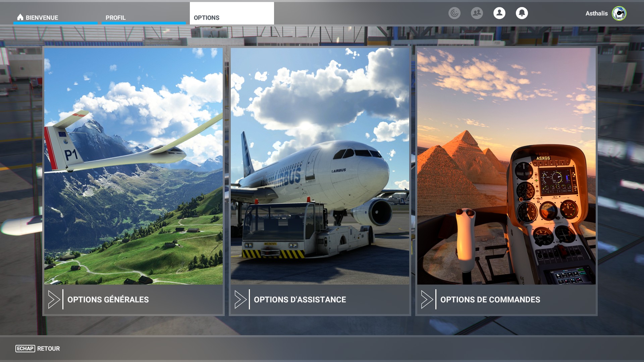Switch to the Profil tab
Image resolution: width=644 pixels, height=362 pixels.
click(115, 18)
